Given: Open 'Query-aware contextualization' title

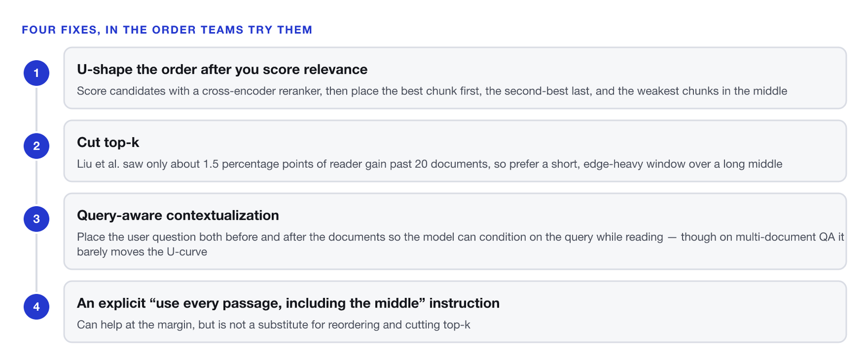Looking at the screenshot, I should [x=178, y=215].
